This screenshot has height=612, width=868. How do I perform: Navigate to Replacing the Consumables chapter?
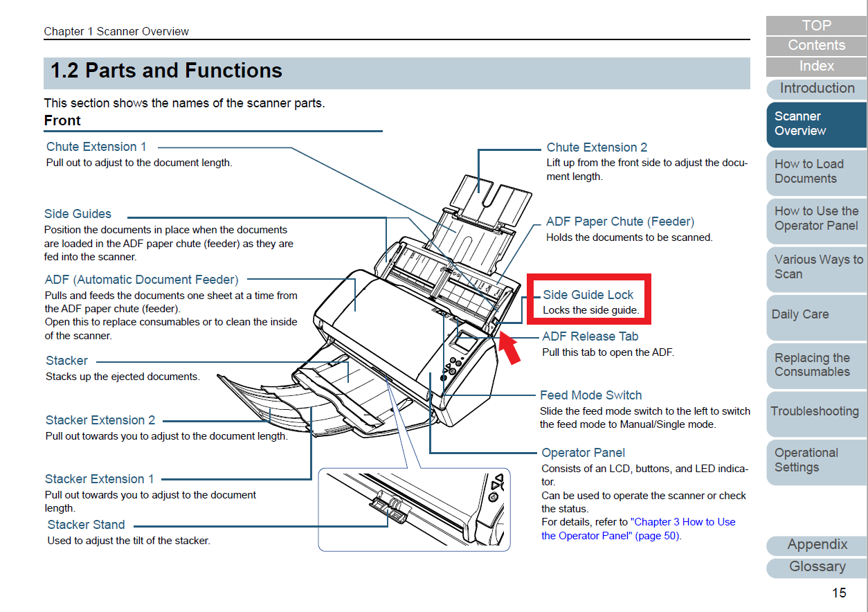[x=816, y=365]
